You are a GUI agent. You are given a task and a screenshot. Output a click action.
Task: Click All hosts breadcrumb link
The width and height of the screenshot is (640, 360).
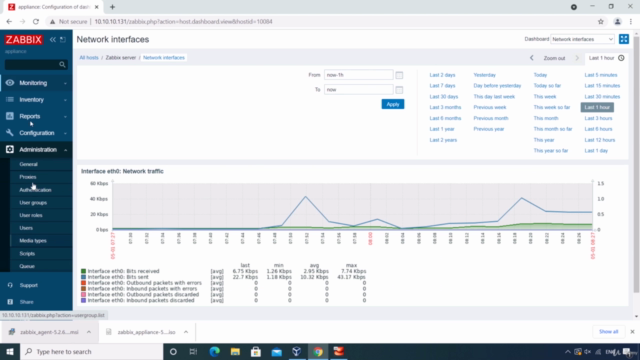89,58
